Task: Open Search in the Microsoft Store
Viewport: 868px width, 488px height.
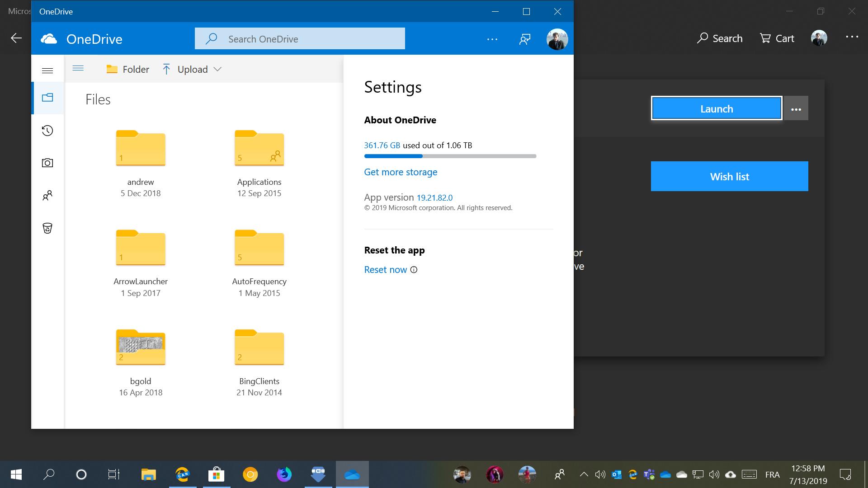Action: pyautogui.click(x=720, y=38)
